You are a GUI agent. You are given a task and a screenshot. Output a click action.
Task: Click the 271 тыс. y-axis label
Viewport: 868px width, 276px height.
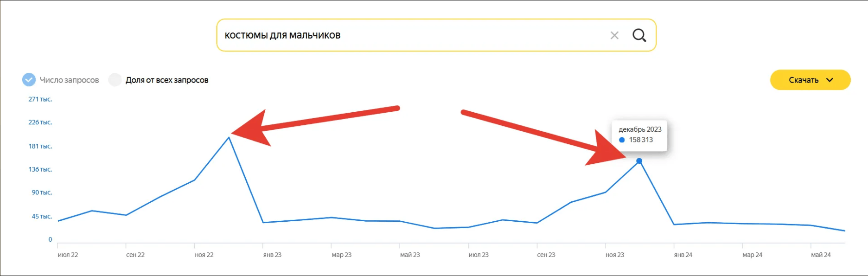[40, 99]
